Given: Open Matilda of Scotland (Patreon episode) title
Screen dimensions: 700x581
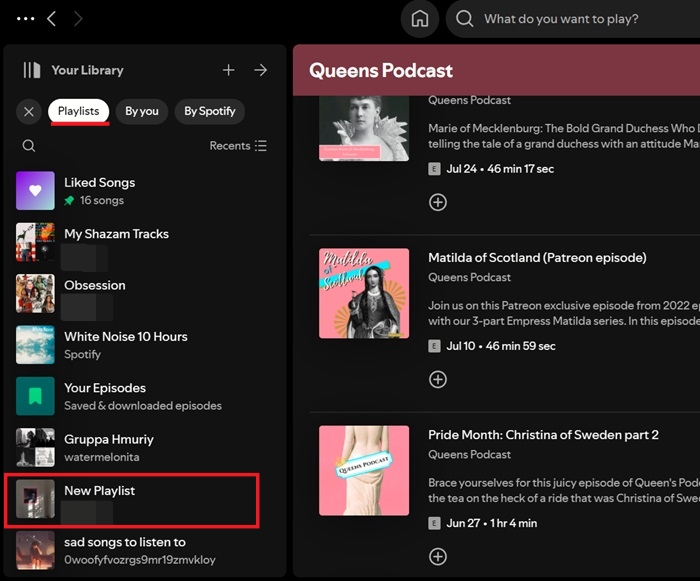Looking at the screenshot, I should 537,258.
